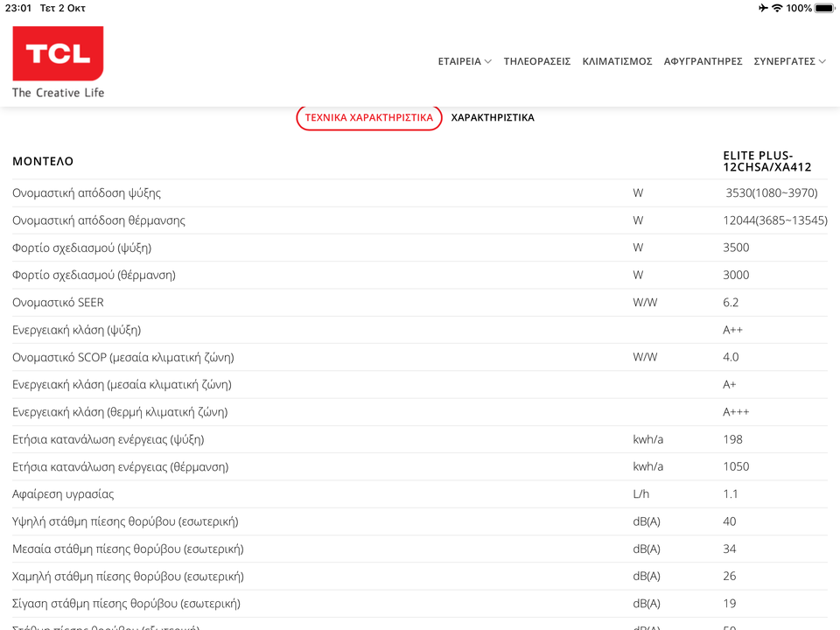
Task: Click the Ονομαστικό SEER label
Action: click(58, 303)
